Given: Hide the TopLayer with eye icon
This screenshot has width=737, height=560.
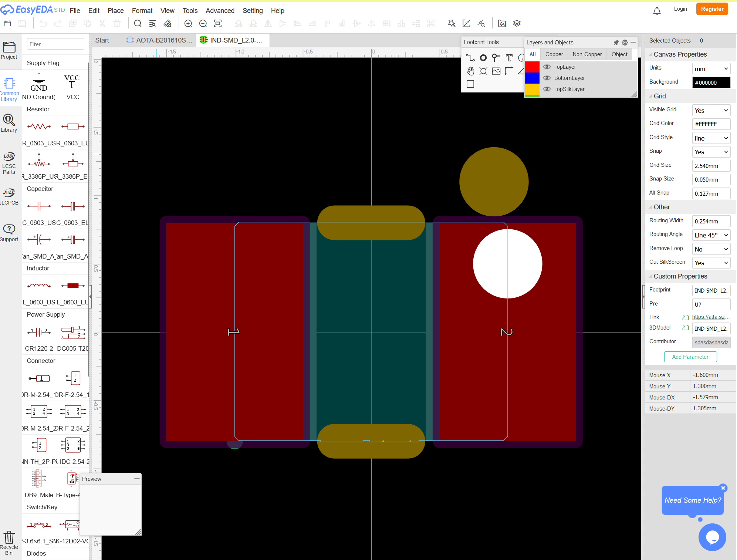Looking at the screenshot, I should pyautogui.click(x=547, y=67).
